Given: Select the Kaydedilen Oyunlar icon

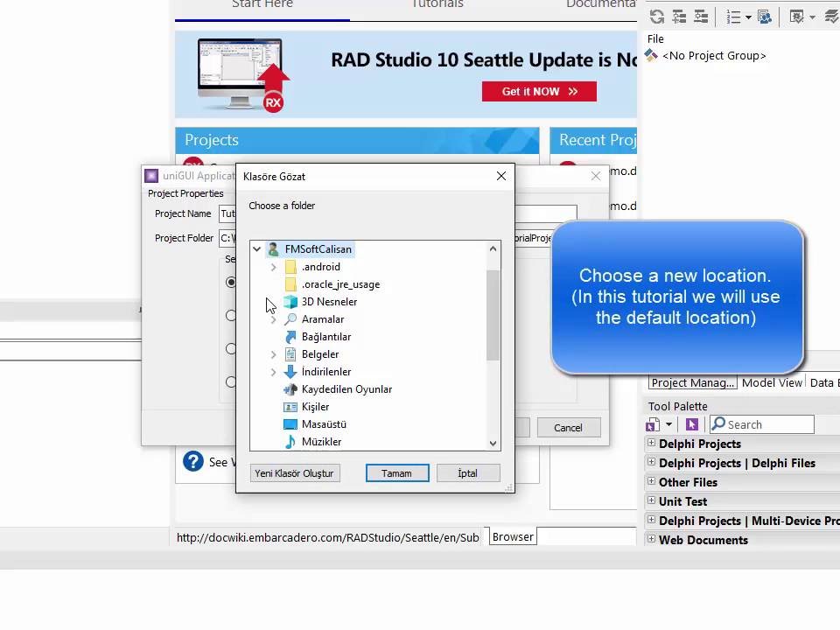Looking at the screenshot, I should [290, 389].
